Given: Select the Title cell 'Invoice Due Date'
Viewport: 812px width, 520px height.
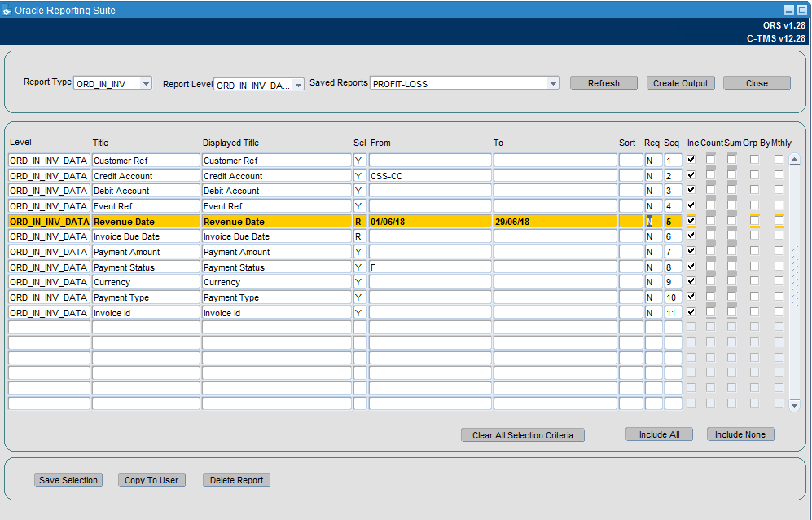Looking at the screenshot, I should tap(146, 236).
